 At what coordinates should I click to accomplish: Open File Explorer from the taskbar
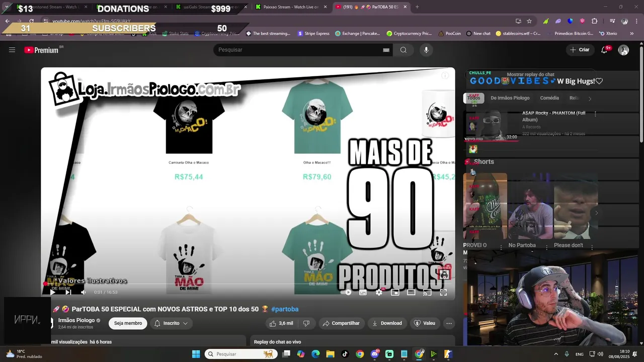pos(330,354)
